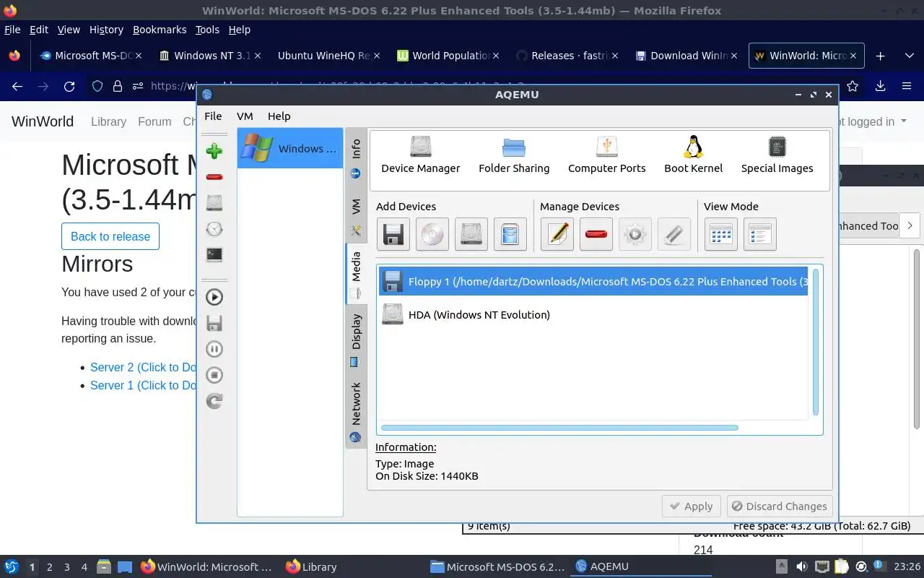Open Computer Ports settings
924x578 pixels.
pos(606,155)
